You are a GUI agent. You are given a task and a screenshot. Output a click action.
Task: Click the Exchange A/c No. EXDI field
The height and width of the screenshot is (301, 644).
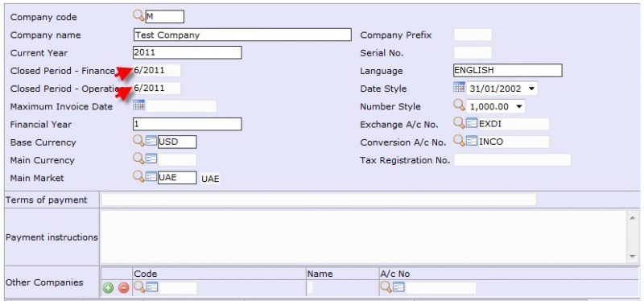point(514,124)
